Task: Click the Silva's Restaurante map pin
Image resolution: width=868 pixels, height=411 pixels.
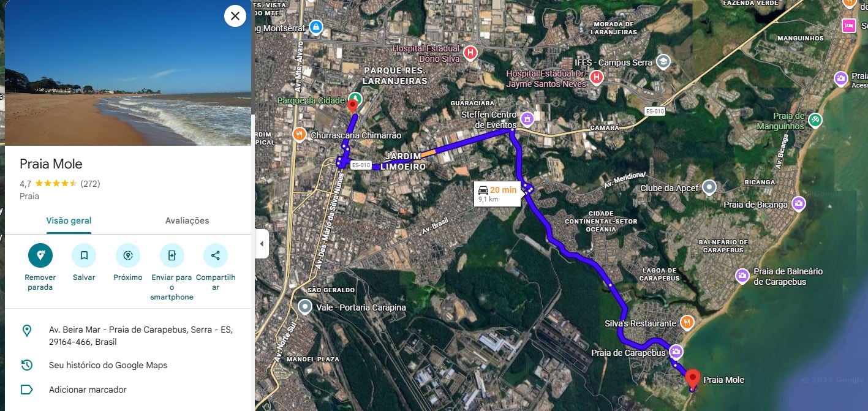Action: (687, 322)
